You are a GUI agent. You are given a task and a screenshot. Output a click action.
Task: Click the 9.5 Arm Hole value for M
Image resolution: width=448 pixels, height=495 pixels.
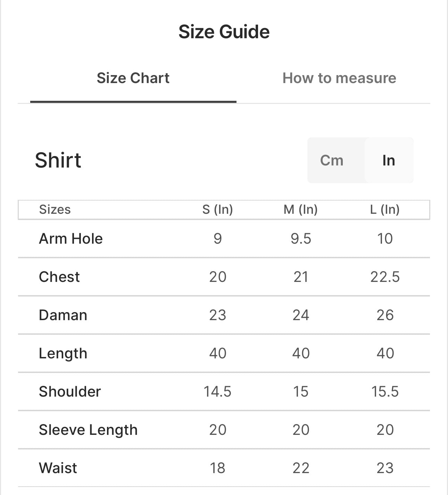301,239
